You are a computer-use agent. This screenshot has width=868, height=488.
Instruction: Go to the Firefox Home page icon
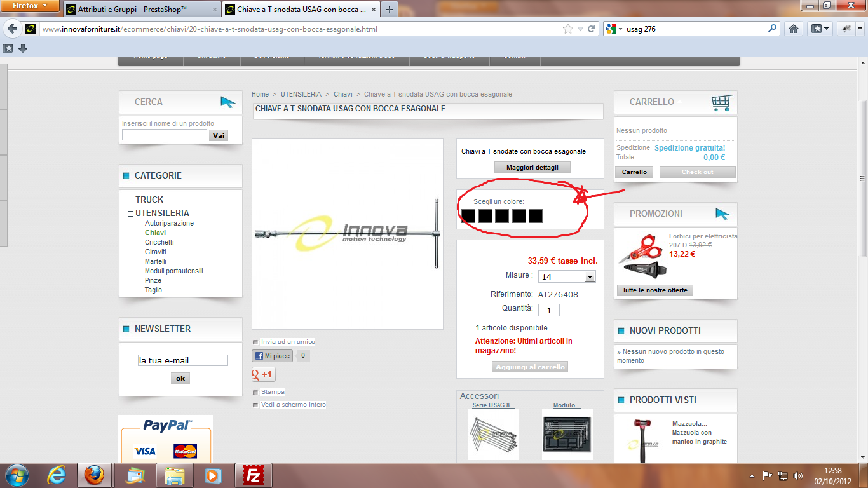click(793, 29)
